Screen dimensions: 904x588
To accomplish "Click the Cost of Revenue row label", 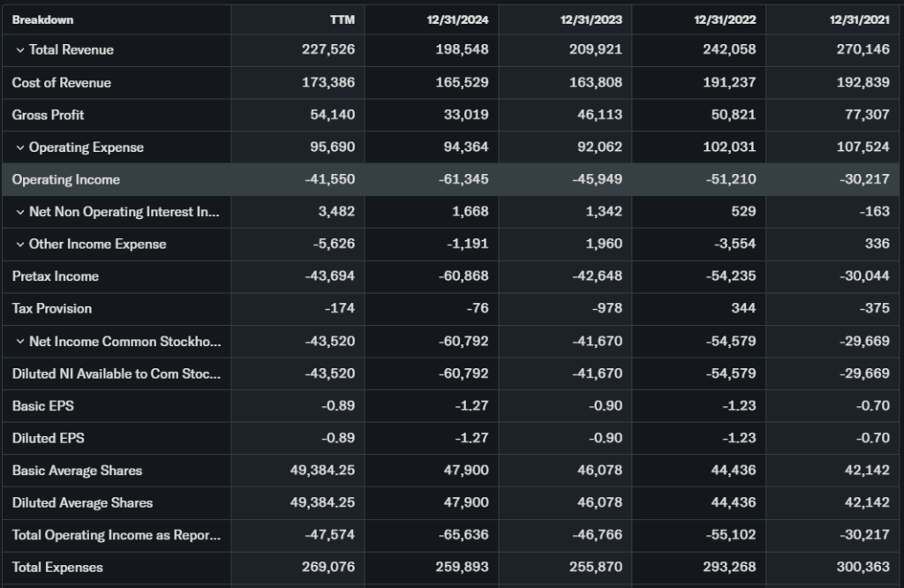I will [x=61, y=82].
